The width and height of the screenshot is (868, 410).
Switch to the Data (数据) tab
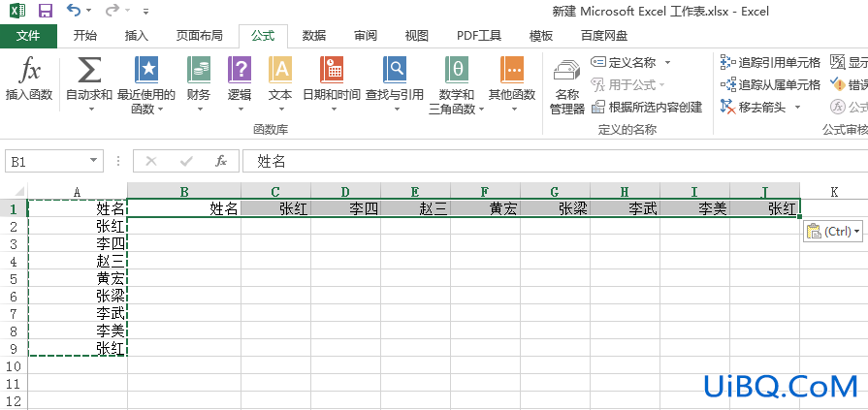(x=314, y=36)
